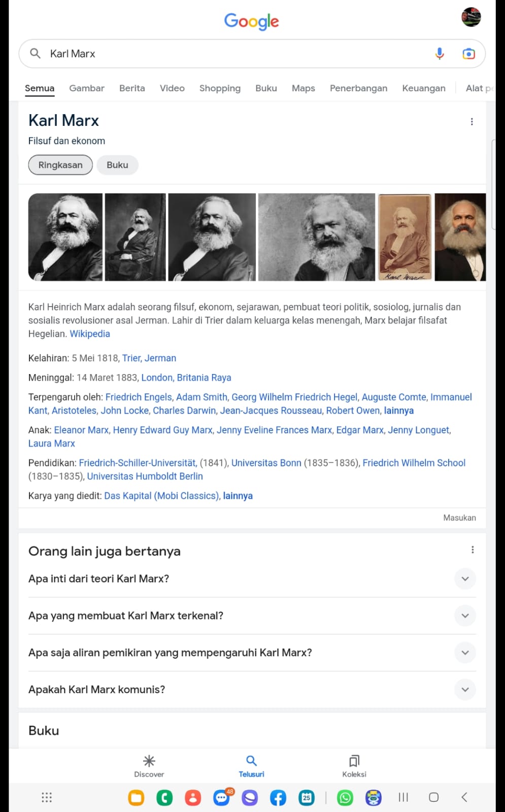The width and height of the screenshot is (505, 812).
Task: Show more works via lainnya after Das Kapital
Action: click(238, 496)
